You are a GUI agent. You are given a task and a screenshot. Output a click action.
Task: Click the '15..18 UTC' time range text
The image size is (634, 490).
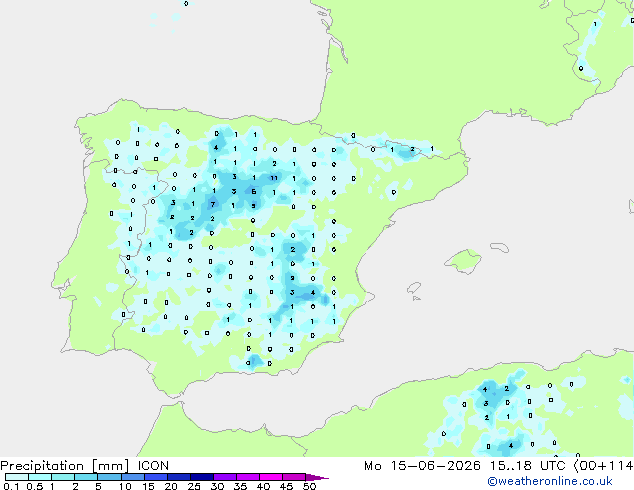527,466
